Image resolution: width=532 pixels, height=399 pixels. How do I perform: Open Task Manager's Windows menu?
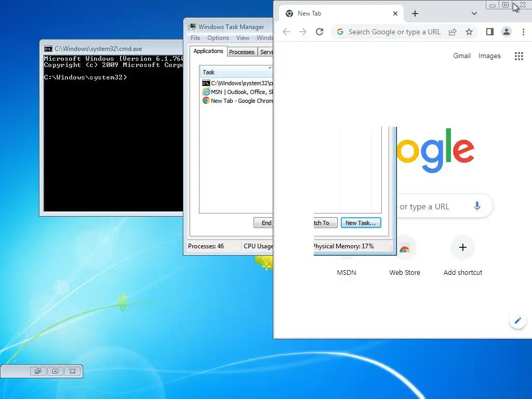tap(264, 38)
